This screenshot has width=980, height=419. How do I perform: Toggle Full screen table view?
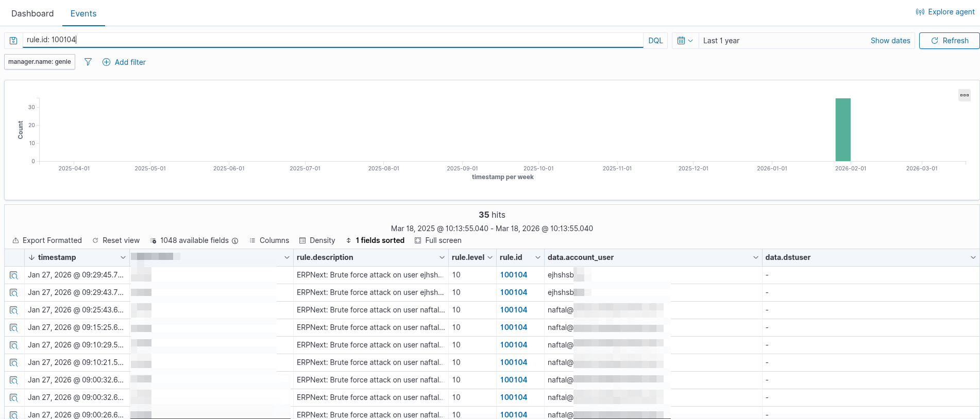438,240
